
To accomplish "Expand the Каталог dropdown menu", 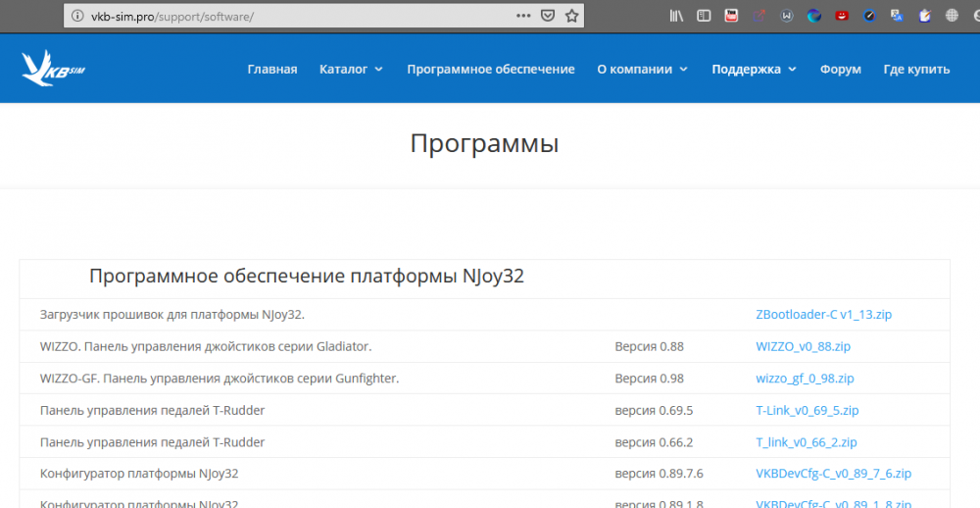I will pos(351,70).
